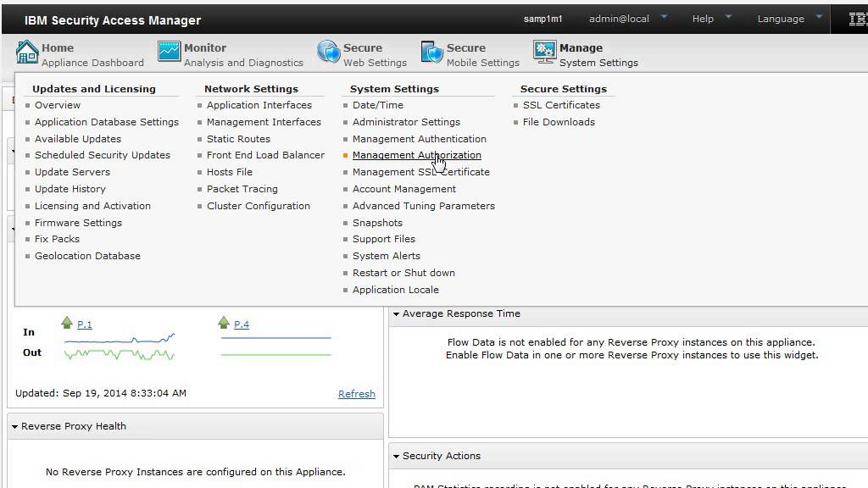Click green up-arrow icon beside P.4
The image size is (868, 488).
click(x=224, y=323)
